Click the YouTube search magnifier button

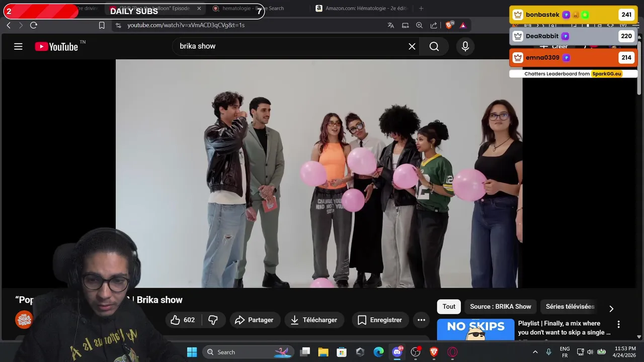pyautogui.click(x=434, y=46)
